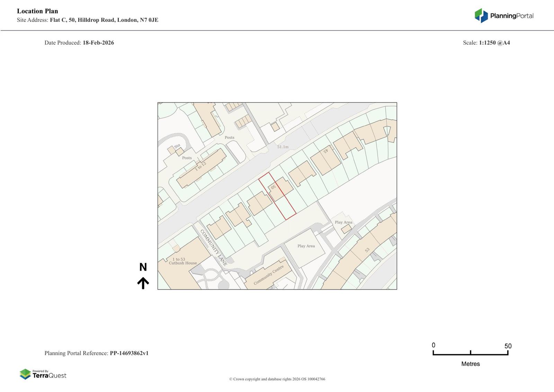Viewport: 554px width, 392px height.
Task: Click the site address text
Action: pos(104,20)
